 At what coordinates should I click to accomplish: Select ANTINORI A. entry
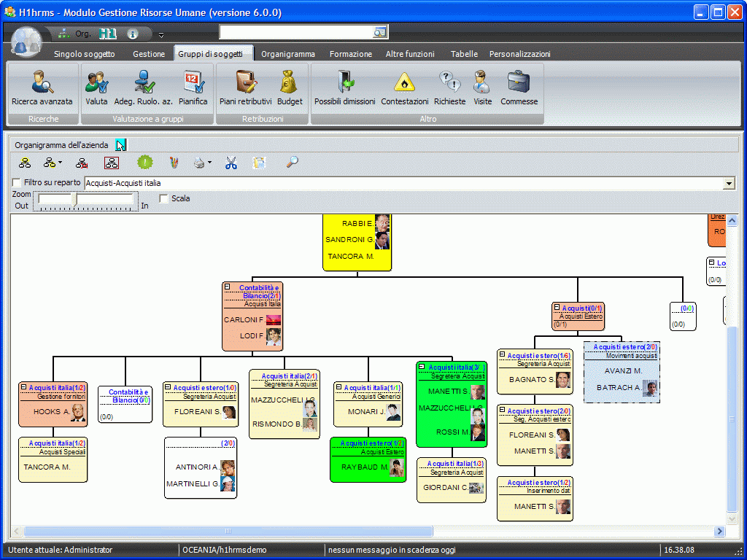point(197,467)
